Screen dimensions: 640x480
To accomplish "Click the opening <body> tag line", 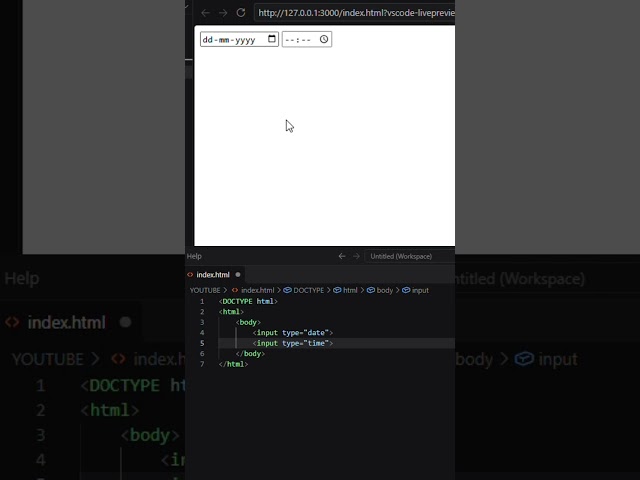I will coord(248,322).
